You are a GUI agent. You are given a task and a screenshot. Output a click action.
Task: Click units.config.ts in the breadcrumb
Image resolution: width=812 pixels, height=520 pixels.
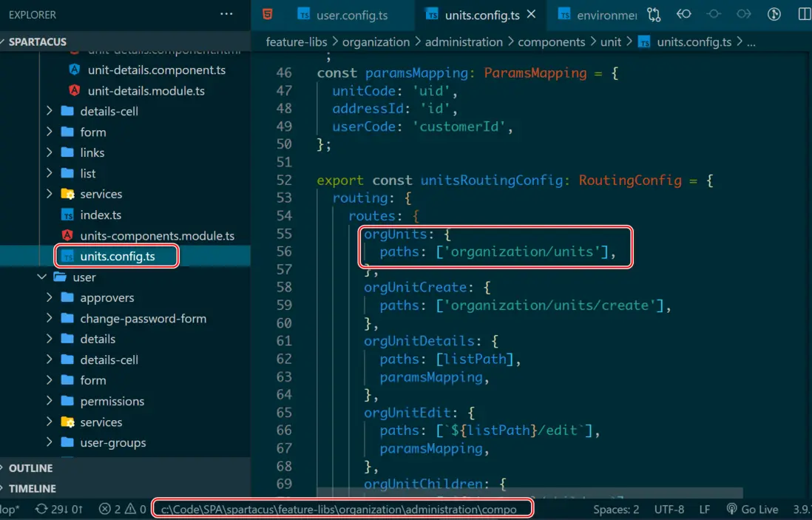(694, 42)
